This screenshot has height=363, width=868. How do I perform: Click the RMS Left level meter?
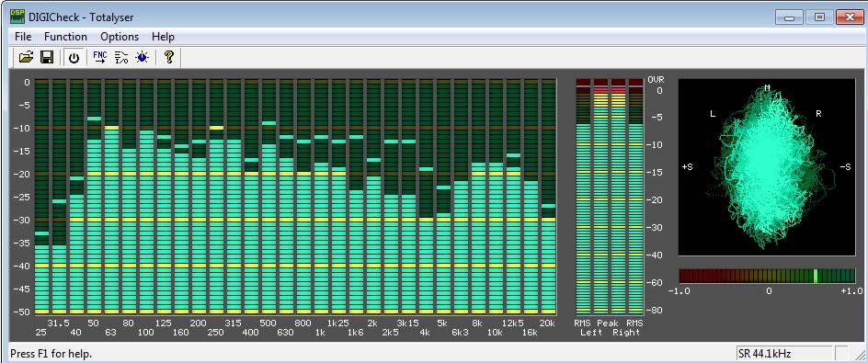(x=584, y=197)
